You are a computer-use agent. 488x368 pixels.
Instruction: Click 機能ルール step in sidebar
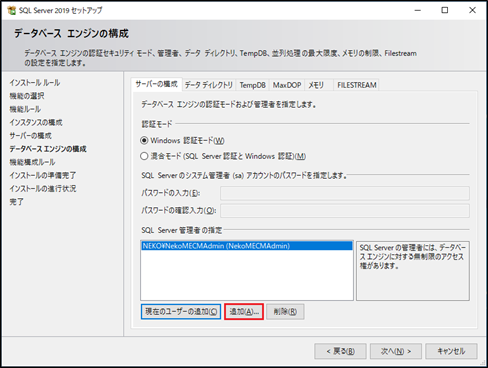click(25, 109)
